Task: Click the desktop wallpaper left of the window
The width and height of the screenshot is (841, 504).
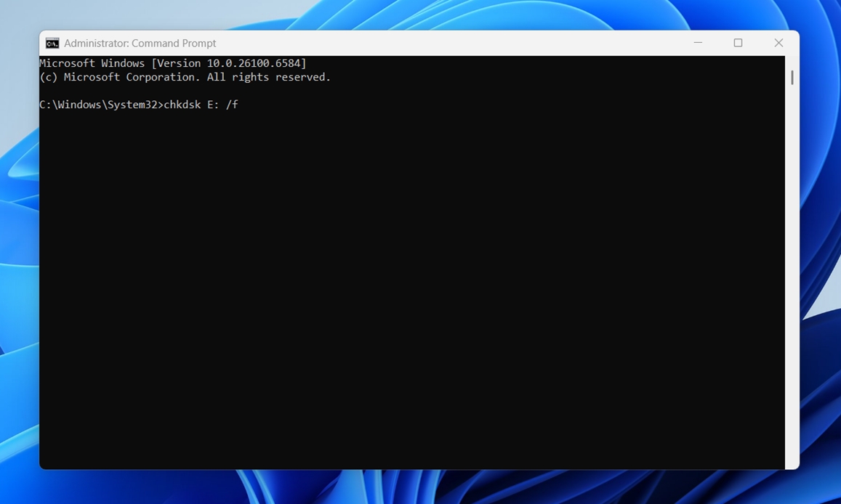Action: click(x=18, y=254)
